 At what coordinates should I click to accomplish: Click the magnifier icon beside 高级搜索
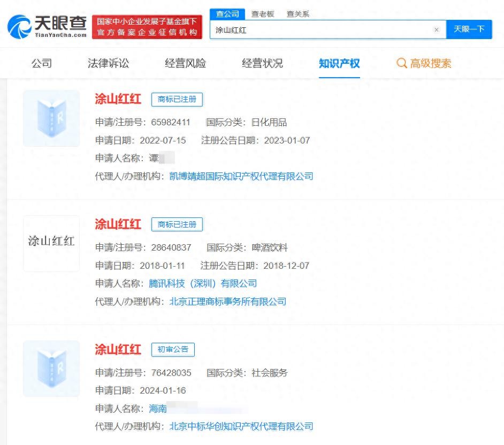[x=401, y=63]
